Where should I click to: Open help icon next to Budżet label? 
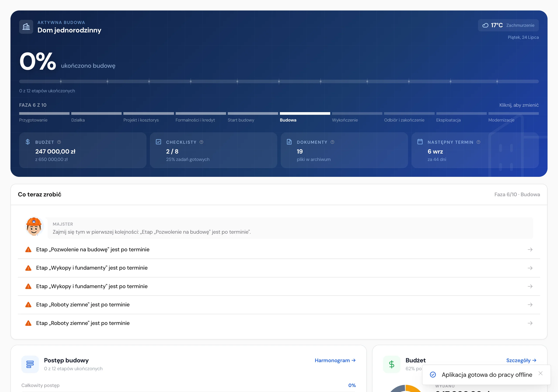59,142
